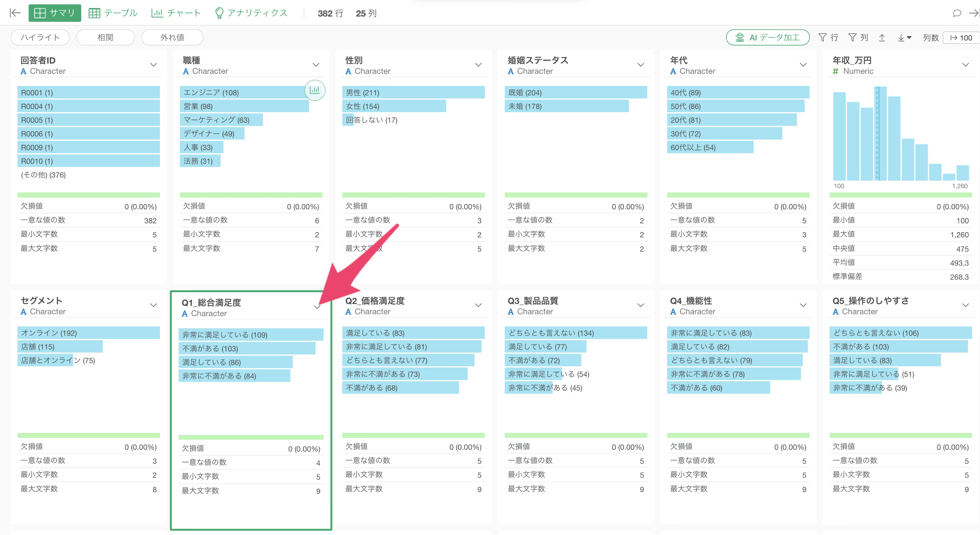Open the 年収_万円 column menu chevron
The height and width of the screenshot is (535, 980).
(965, 65)
